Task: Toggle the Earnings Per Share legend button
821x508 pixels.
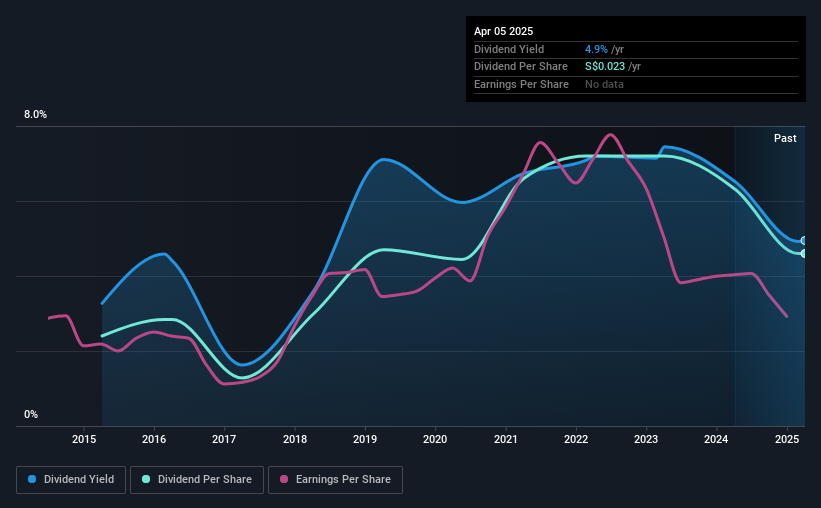Action: (335, 480)
